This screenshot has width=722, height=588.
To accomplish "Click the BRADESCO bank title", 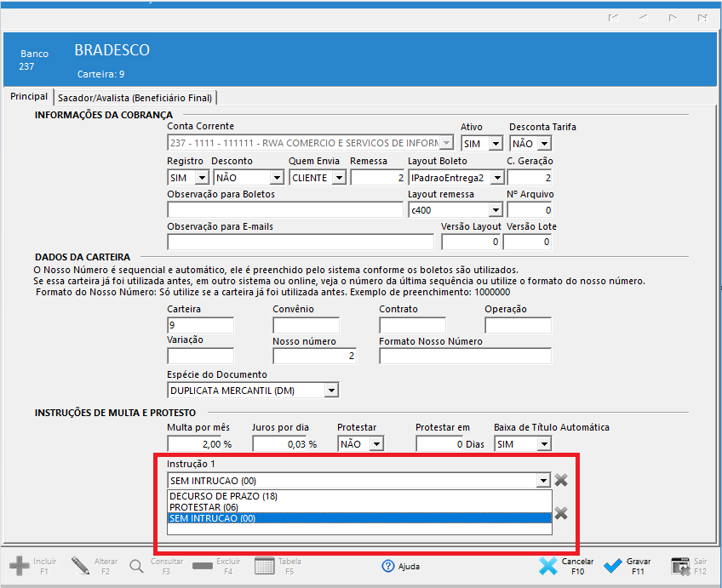I will pyautogui.click(x=112, y=50).
